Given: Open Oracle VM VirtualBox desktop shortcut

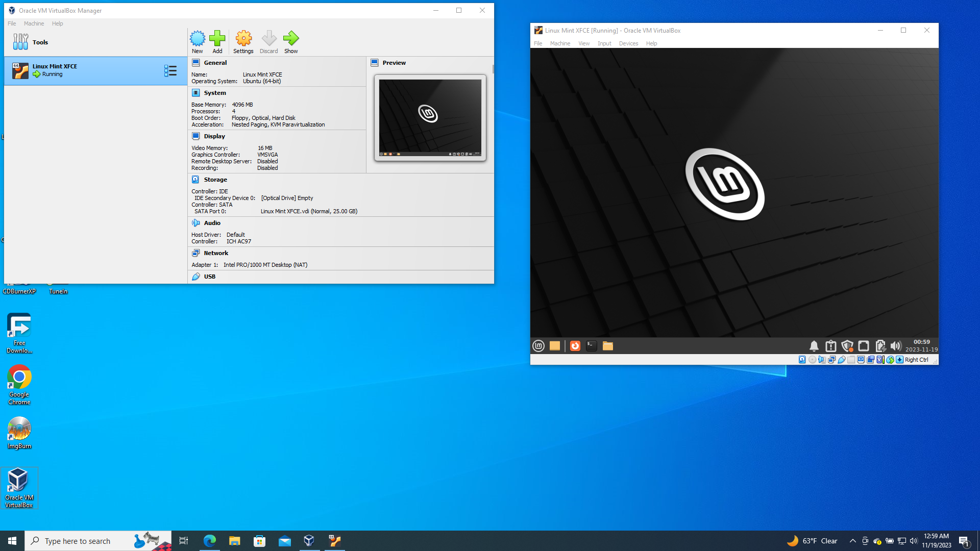Looking at the screenshot, I should pos(19,488).
